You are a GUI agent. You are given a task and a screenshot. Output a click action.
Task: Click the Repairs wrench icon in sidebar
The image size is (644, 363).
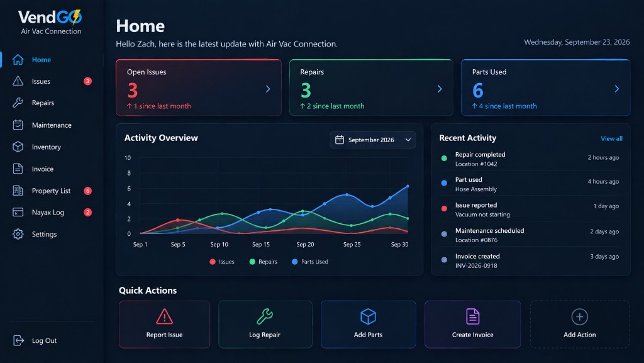(x=18, y=103)
